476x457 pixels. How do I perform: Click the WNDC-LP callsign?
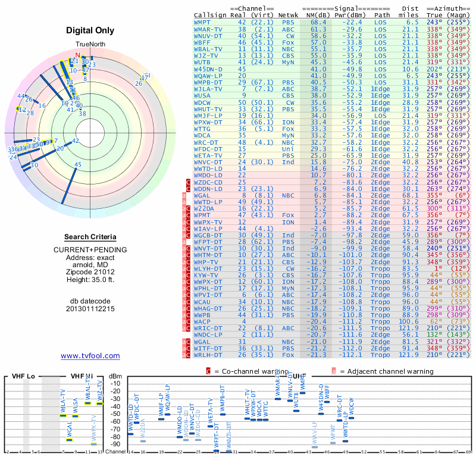tap(208, 335)
